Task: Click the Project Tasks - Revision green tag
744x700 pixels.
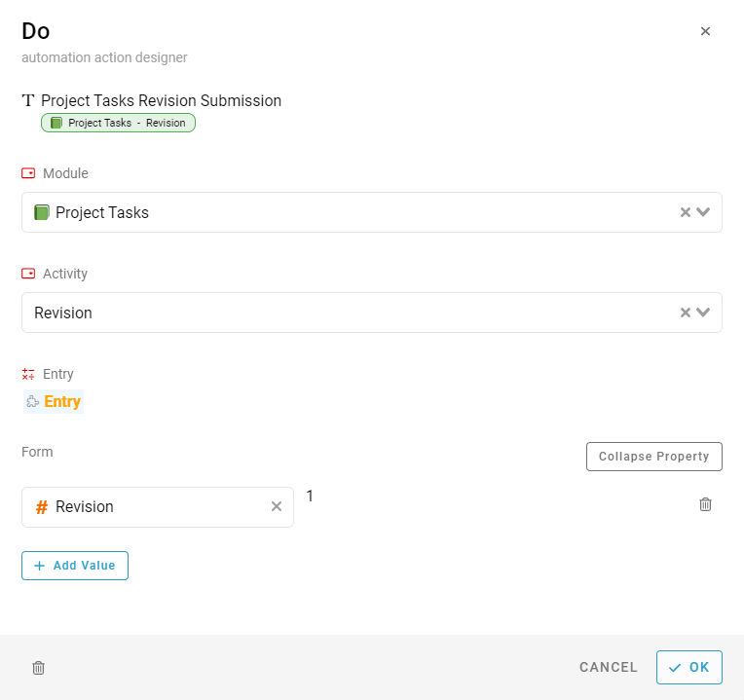Action: pos(118,123)
